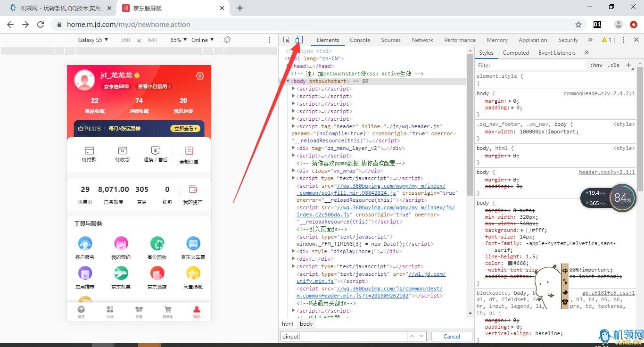Expand the div tag qq_menu_layer_v2 node
644x347 pixels.
tap(294, 148)
